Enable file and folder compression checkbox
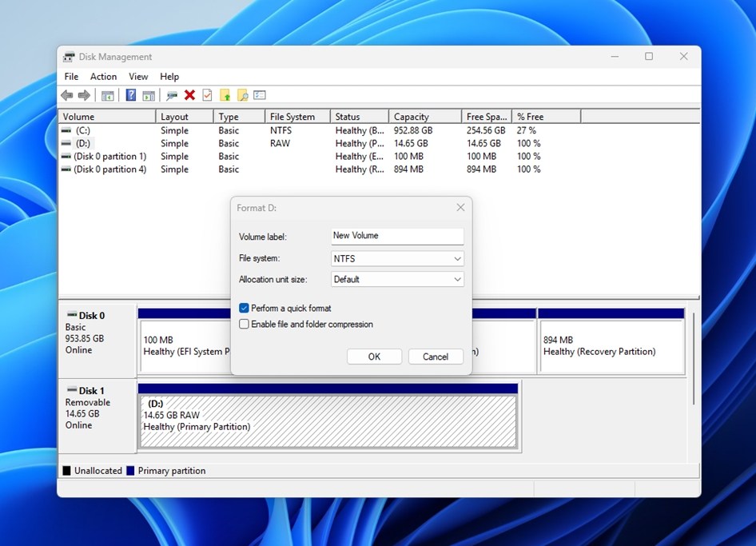The height and width of the screenshot is (546, 756). pos(244,324)
